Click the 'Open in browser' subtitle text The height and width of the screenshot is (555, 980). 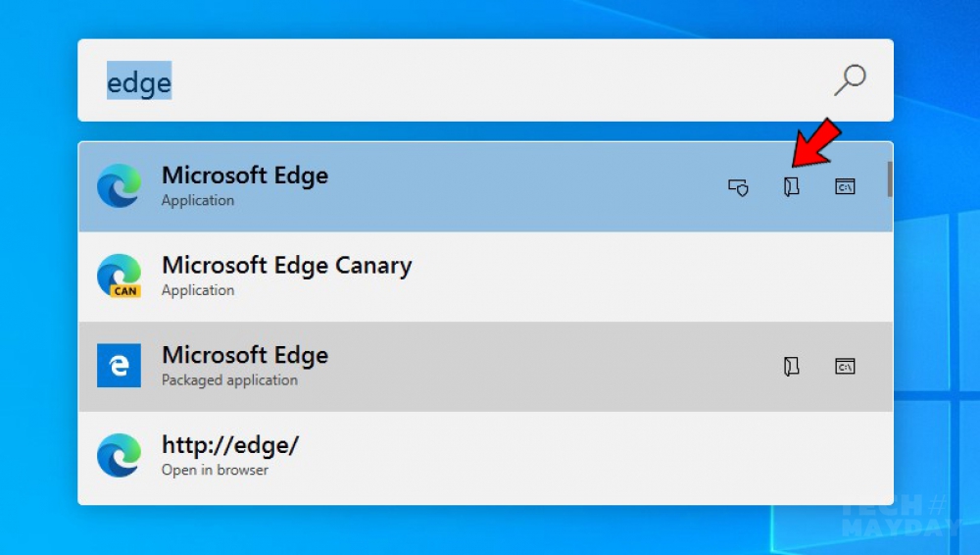pos(215,470)
